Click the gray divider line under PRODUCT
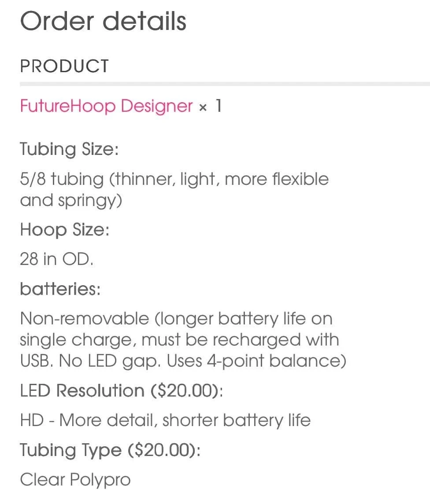Viewport: 430px width, 504px height. (x=225, y=84)
